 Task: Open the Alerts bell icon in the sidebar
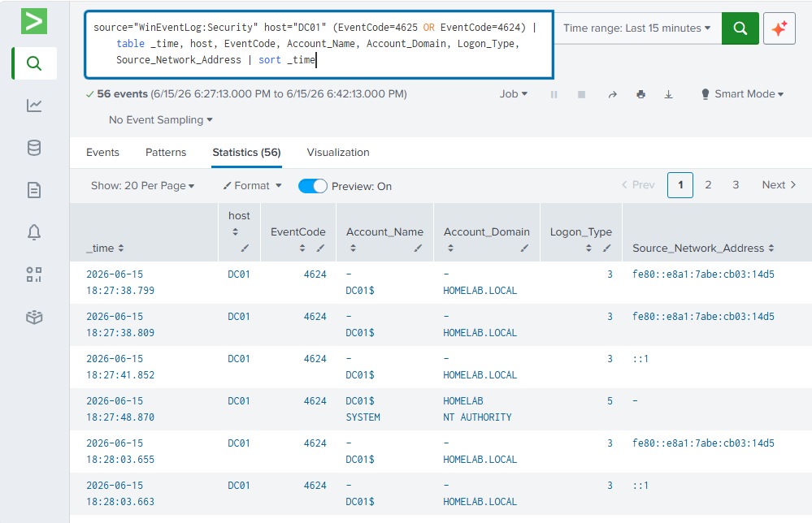tap(34, 232)
